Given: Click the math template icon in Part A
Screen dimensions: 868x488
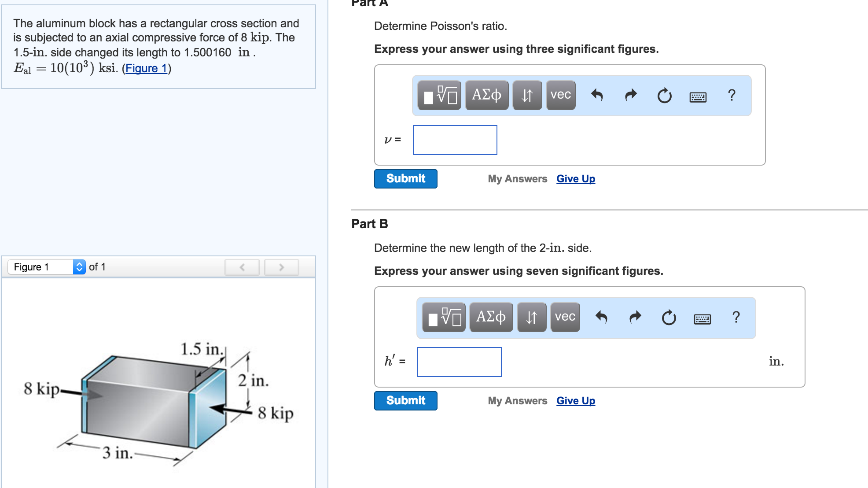Looking at the screenshot, I should click(439, 95).
